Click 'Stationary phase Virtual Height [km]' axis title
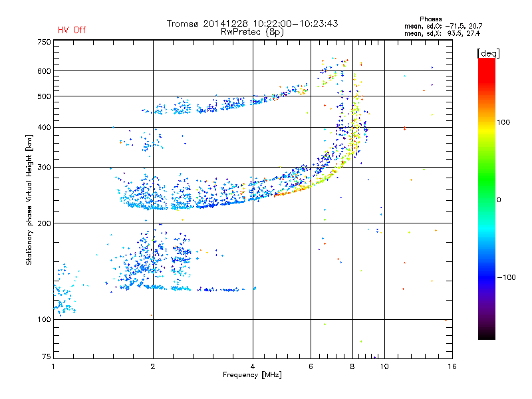Viewport: 532px width, 399px height. (29, 199)
